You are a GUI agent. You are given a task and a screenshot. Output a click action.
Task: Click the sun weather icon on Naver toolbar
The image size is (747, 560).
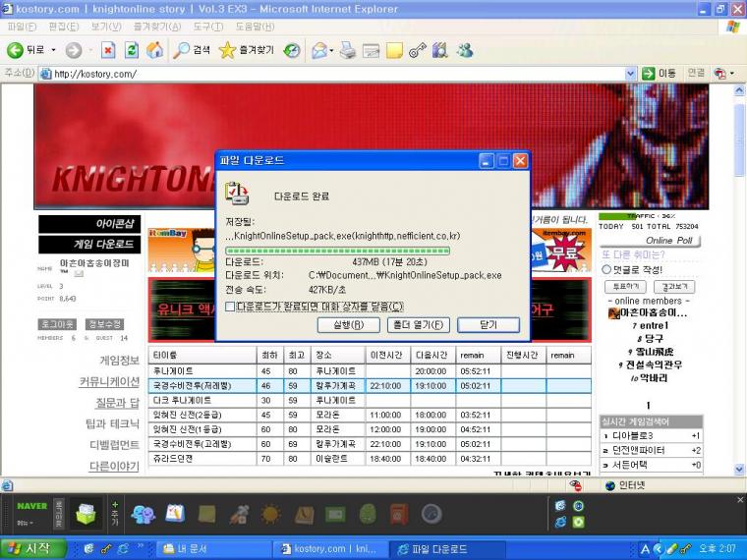click(x=271, y=514)
